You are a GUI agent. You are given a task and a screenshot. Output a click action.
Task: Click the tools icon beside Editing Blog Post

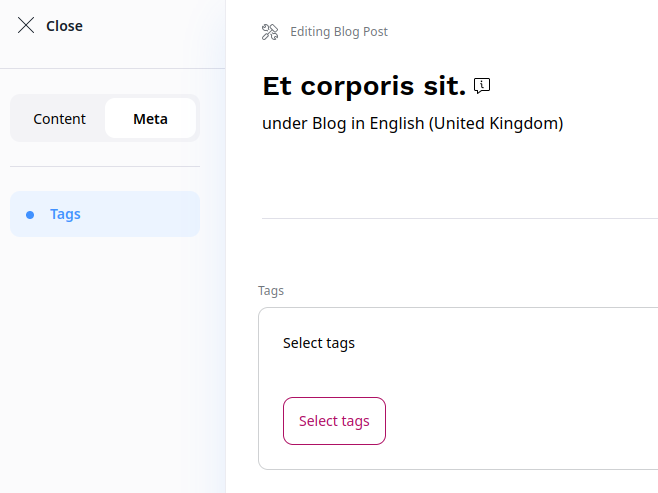tap(269, 32)
